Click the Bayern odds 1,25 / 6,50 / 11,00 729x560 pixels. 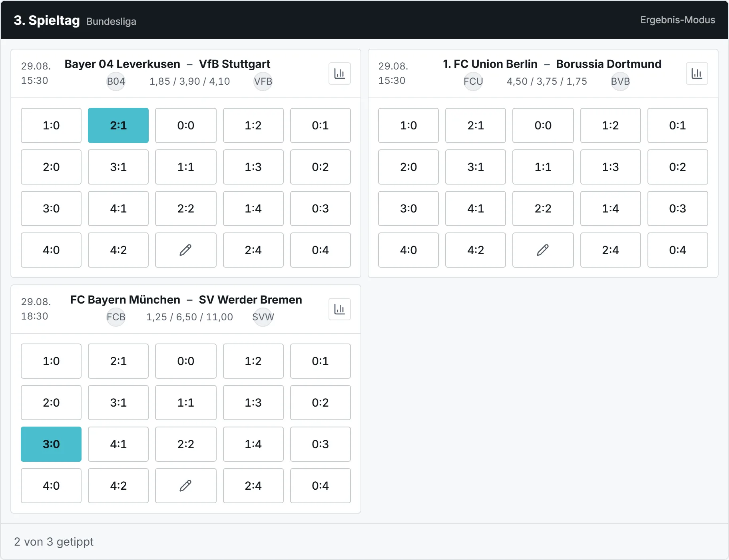point(189,317)
